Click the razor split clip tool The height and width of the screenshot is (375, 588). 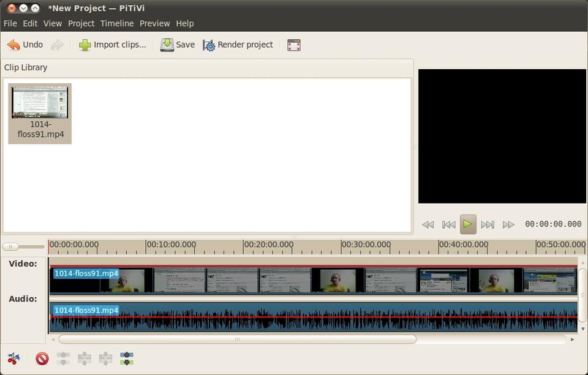(x=13, y=358)
